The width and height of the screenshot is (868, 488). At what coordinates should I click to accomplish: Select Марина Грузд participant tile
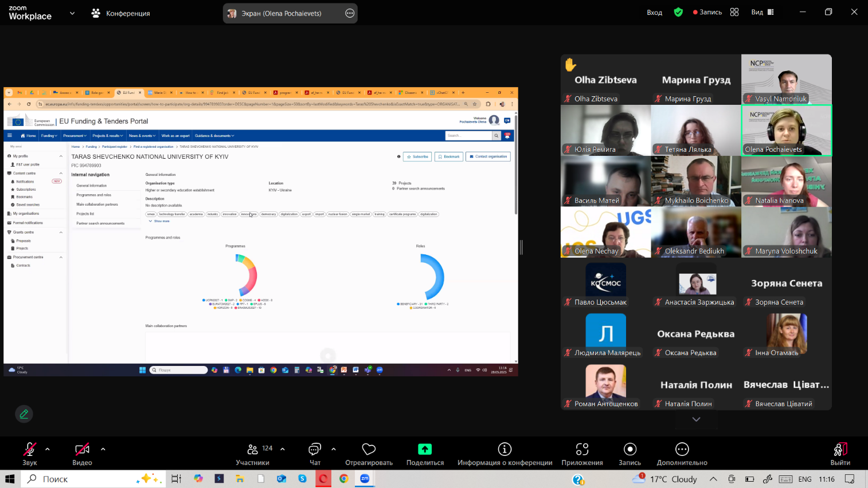tap(696, 79)
